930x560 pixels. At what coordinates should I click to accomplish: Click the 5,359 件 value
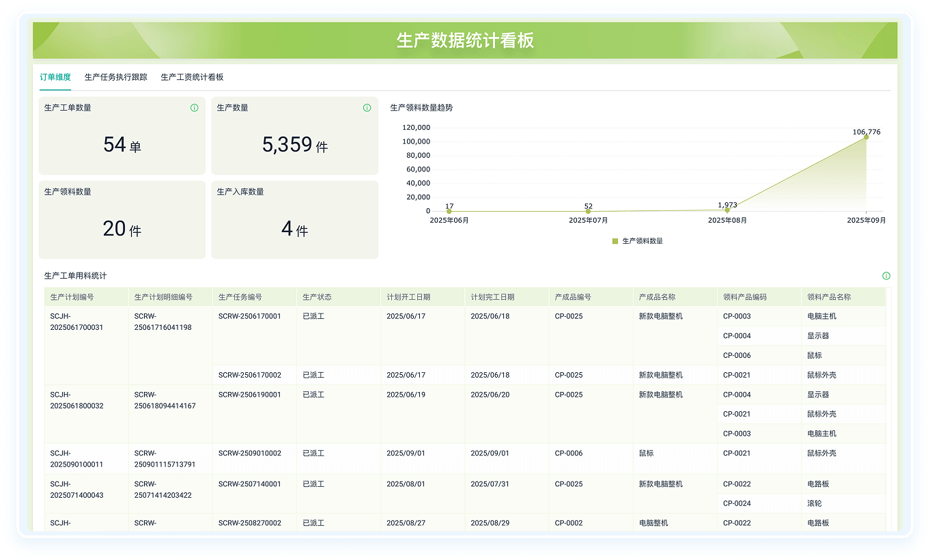coord(295,145)
